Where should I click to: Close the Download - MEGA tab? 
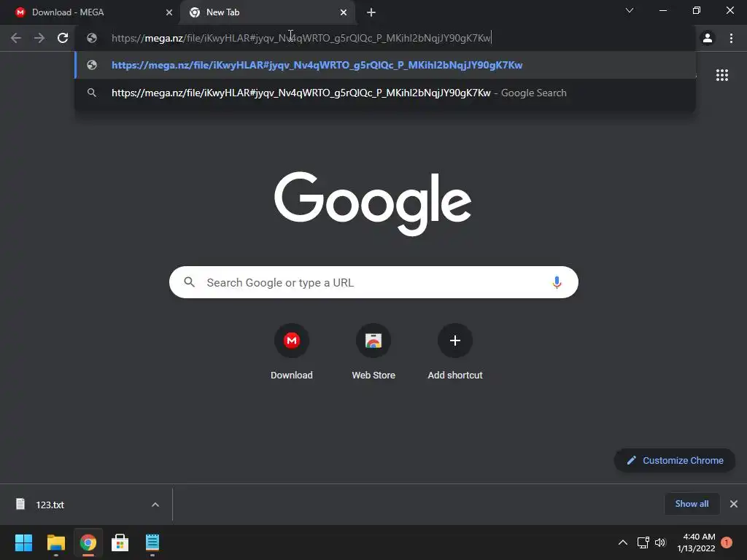click(169, 12)
